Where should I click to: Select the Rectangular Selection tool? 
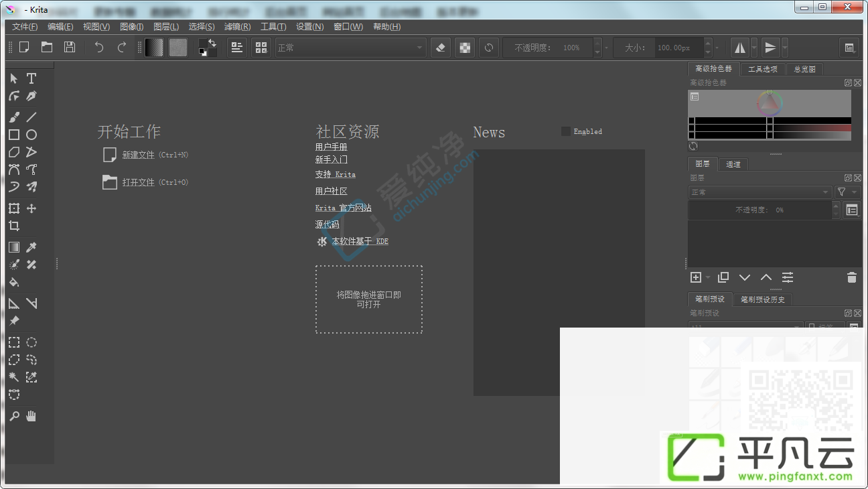pos(14,342)
